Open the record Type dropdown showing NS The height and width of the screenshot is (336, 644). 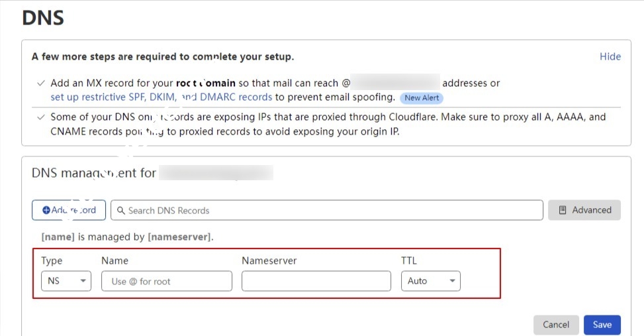[x=66, y=281]
